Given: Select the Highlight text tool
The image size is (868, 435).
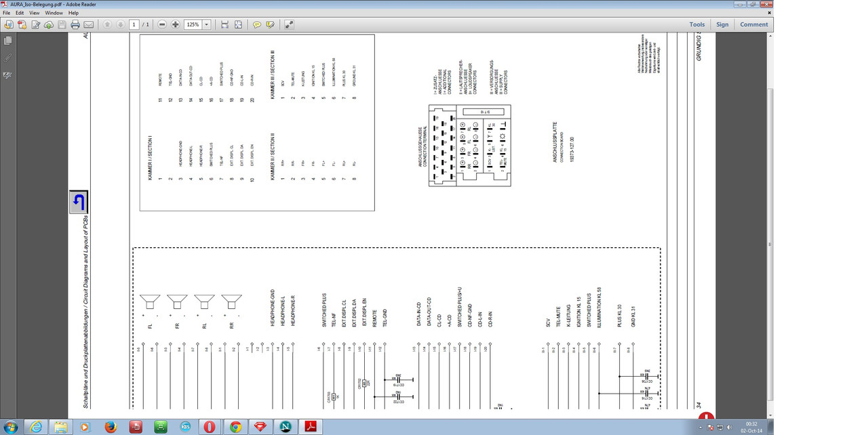Looking at the screenshot, I should pos(271,24).
